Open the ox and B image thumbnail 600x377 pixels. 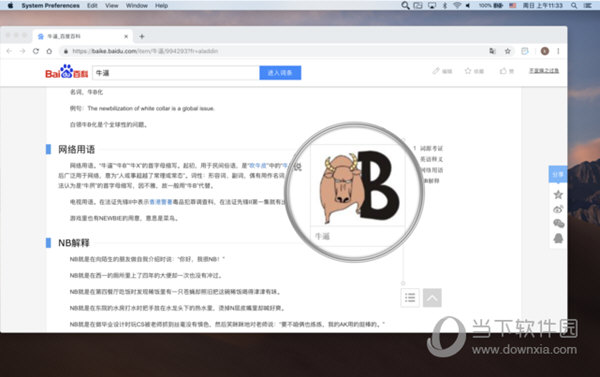(357, 186)
